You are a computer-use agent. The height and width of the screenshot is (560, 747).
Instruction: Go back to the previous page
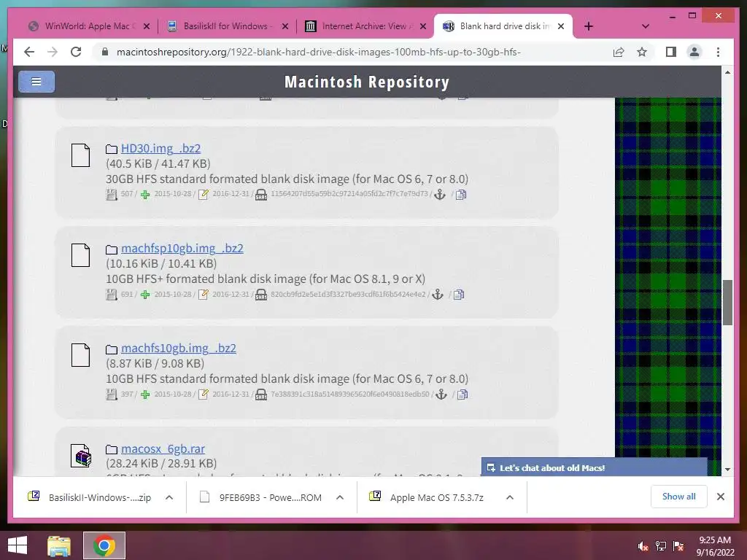click(29, 52)
